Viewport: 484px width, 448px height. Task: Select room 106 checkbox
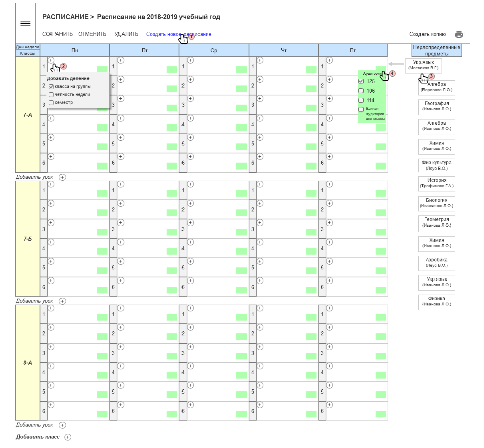[x=361, y=91]
